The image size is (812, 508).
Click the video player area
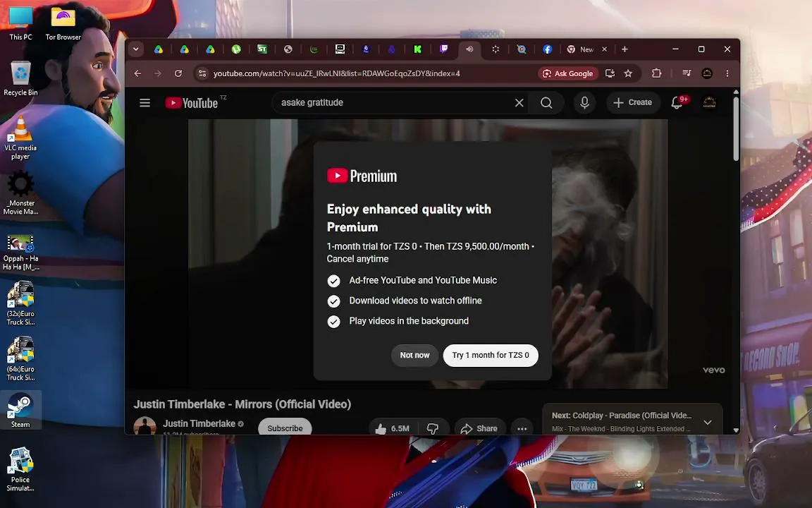coord(428,254)
